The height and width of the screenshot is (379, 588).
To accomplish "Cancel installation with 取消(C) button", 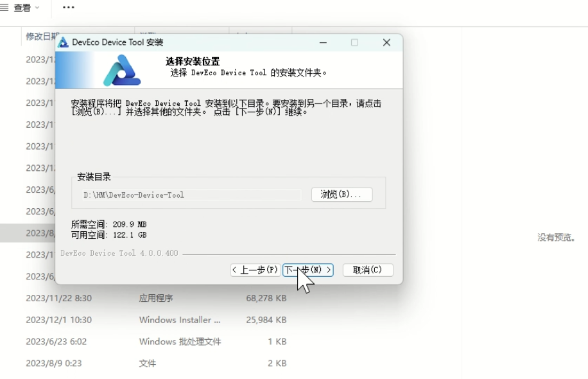I will [x=368, y=270].
